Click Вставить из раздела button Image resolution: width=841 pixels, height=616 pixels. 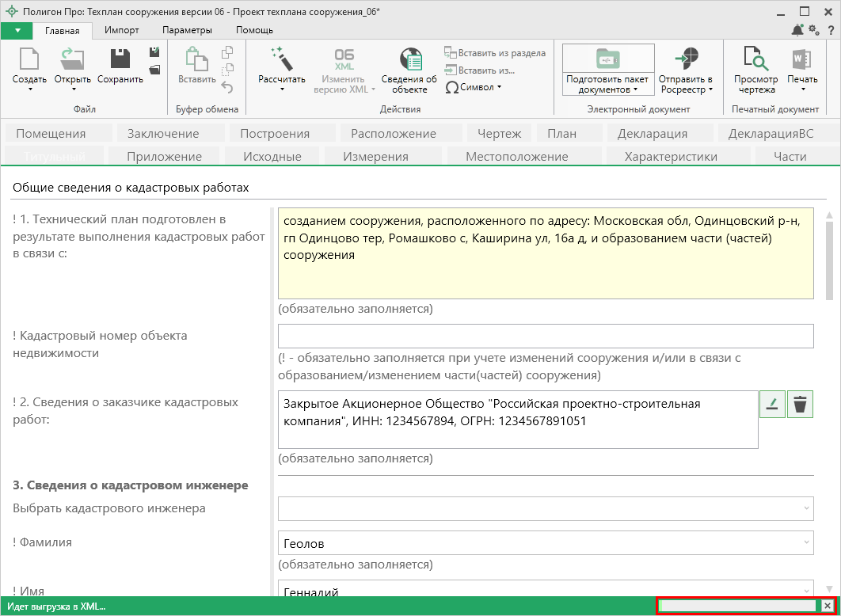click(x=495, y=53)
